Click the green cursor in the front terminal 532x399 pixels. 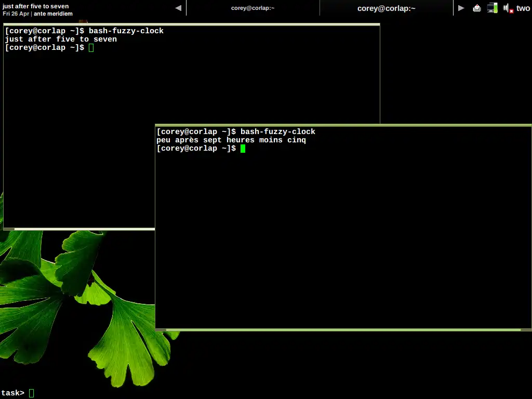pyautogui.click(x=243, y=149)
